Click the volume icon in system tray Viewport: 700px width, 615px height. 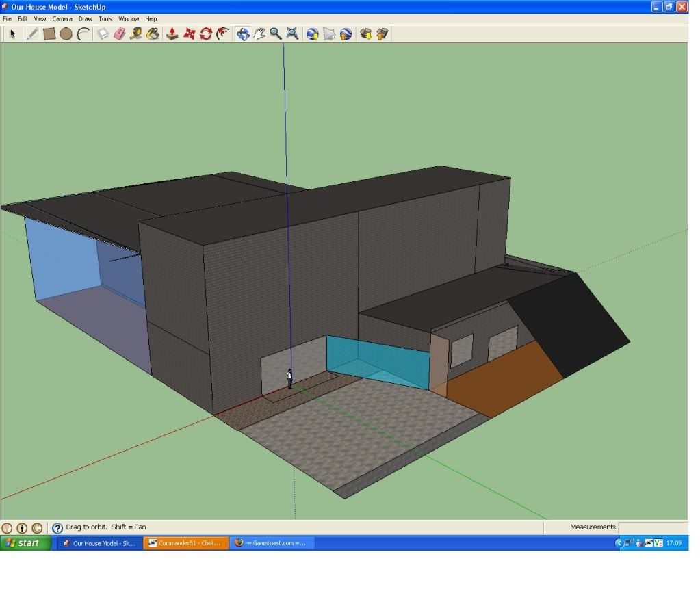[629, 543]
